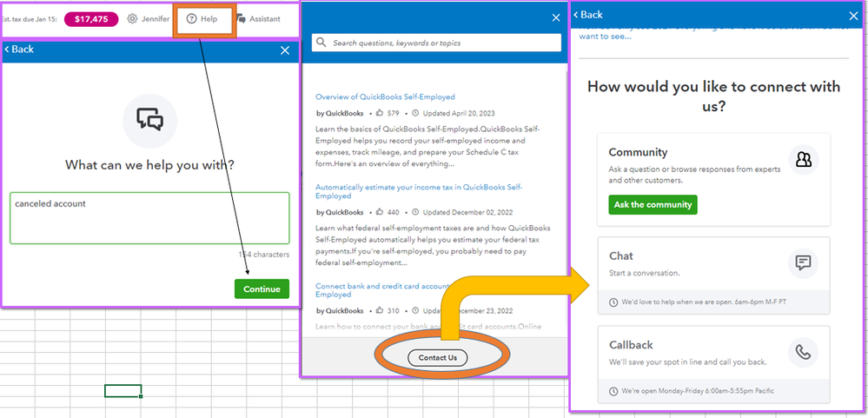Image resolution: width=868 pixels, height=418 pixels.
Task: Click the green Continue button
Action: click(x=262, y=289)
